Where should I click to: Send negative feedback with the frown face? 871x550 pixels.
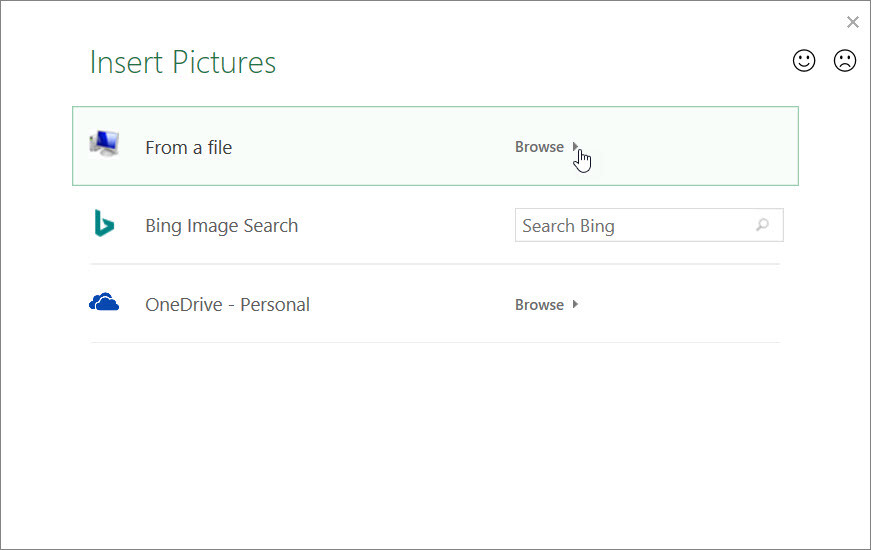click(x=845, y=61)
